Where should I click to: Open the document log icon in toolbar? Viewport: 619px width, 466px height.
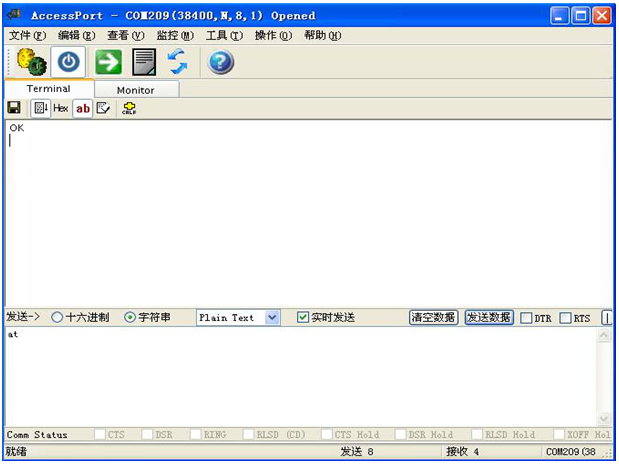[x=144, y=62]
